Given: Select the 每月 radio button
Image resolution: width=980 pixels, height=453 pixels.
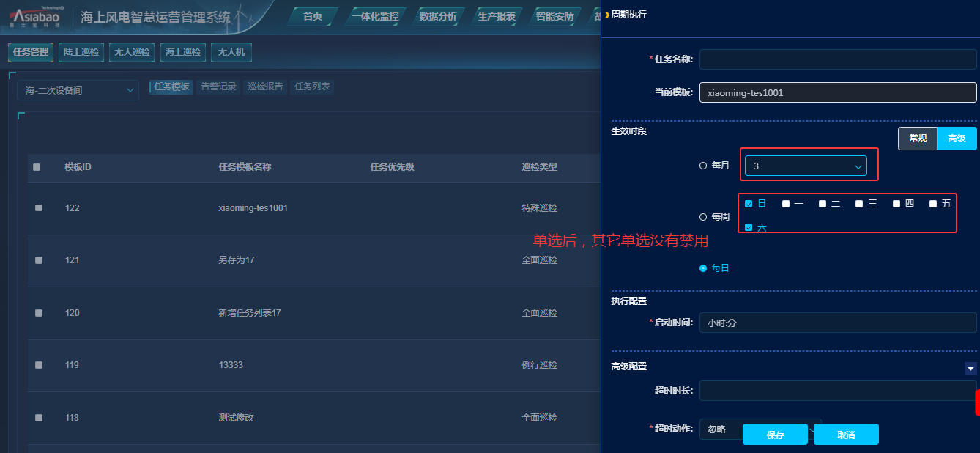Looking at the screenshot, I should tap(703, 166).
